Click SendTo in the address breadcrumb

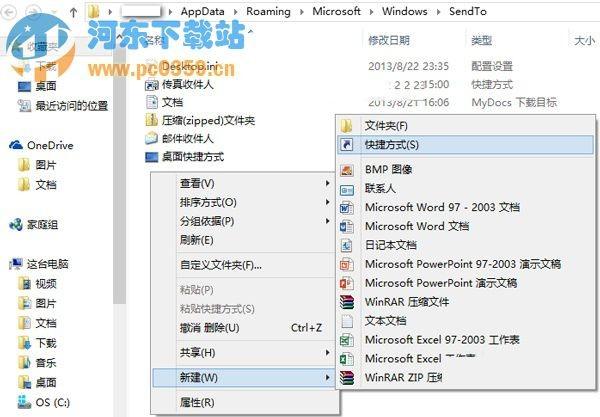[468, 11]
